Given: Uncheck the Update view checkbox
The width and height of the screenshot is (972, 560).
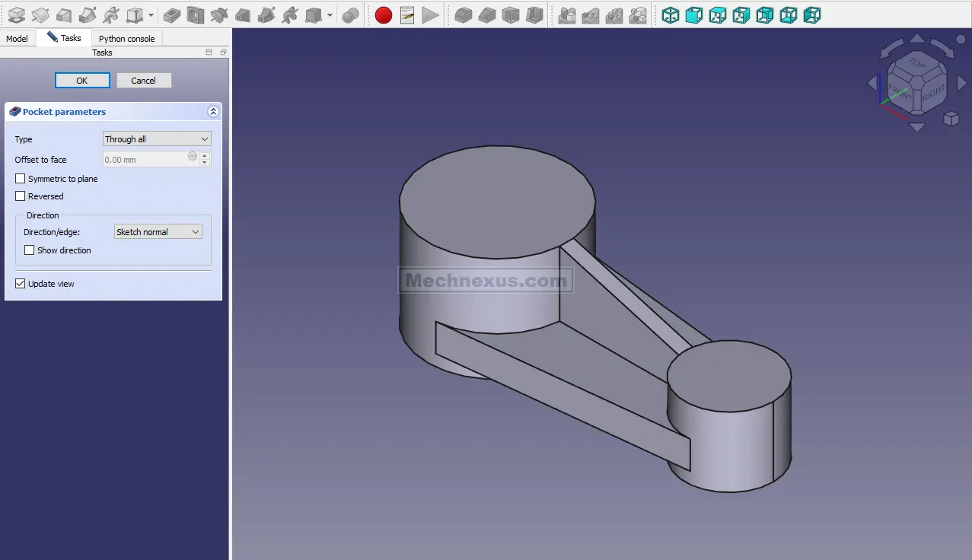Looking at the screenshot, I should coord(21,284).
